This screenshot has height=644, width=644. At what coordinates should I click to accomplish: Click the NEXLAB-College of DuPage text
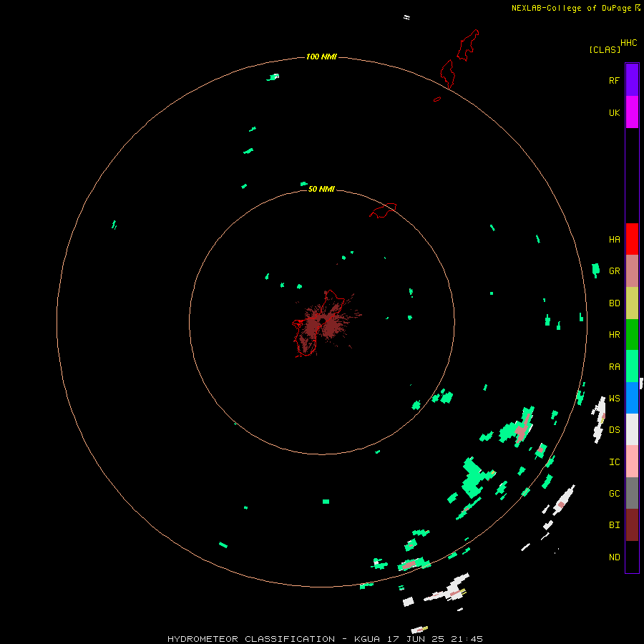[571, 8]
